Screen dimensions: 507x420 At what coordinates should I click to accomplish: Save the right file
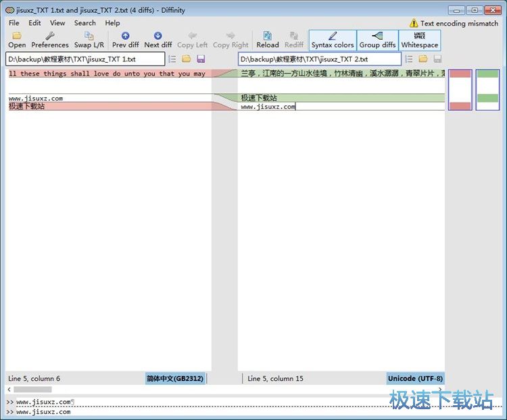pyautogui.click(x=437, y=59)
